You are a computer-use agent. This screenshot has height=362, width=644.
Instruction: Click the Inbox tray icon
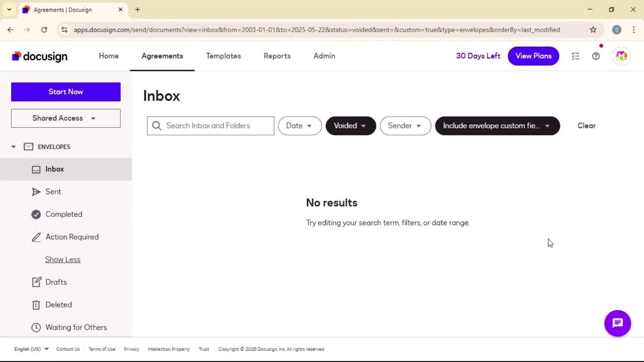pos(36,169)
